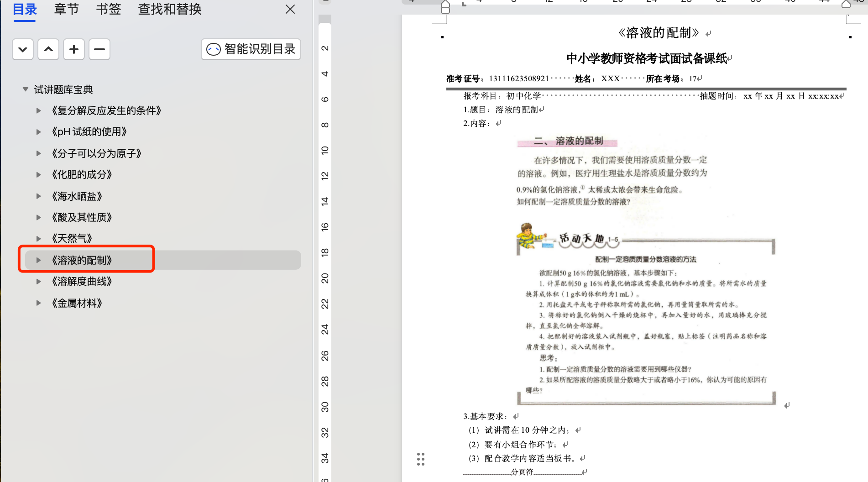Click the six-dot drag handle beside the document
The width and height of the screenshot is (868, 482).
[x=421, y=459]
